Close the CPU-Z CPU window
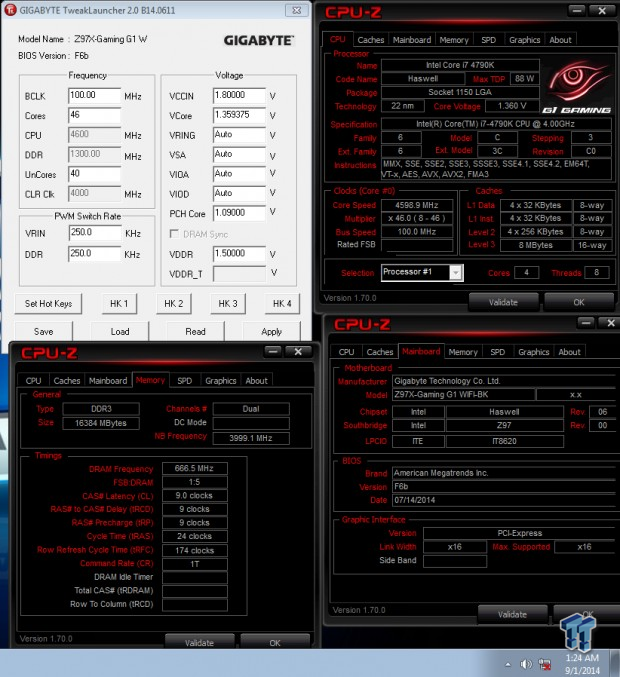 pos(602,11)
